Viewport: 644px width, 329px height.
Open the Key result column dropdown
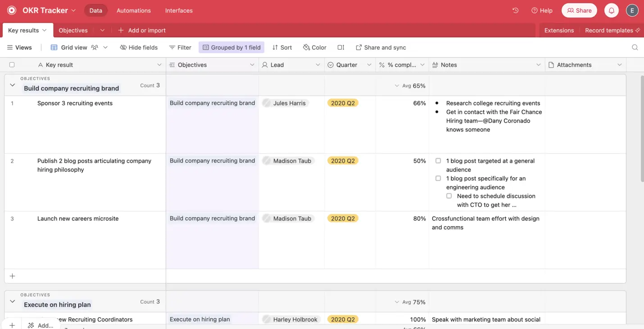coord(159,65)
